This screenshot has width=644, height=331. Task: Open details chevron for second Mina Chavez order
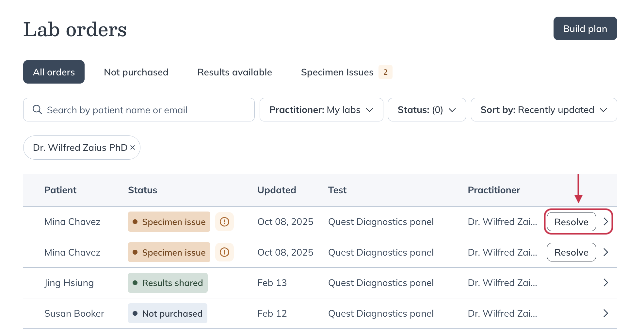point(606,252)
